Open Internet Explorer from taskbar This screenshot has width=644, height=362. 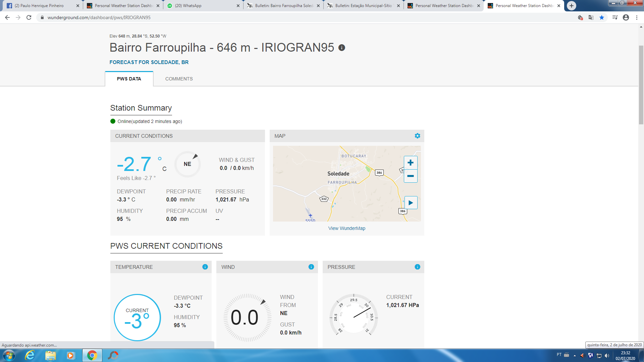[x=30, y=355]
